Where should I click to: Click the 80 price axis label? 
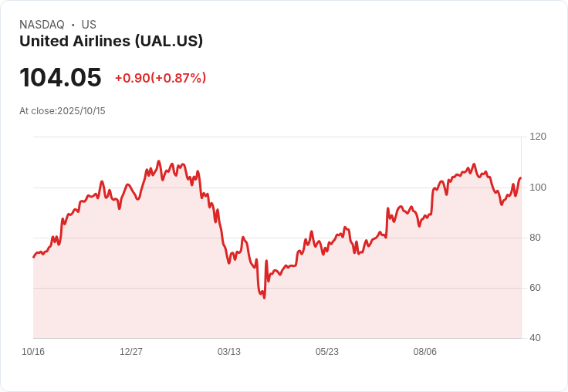(535, 238)
